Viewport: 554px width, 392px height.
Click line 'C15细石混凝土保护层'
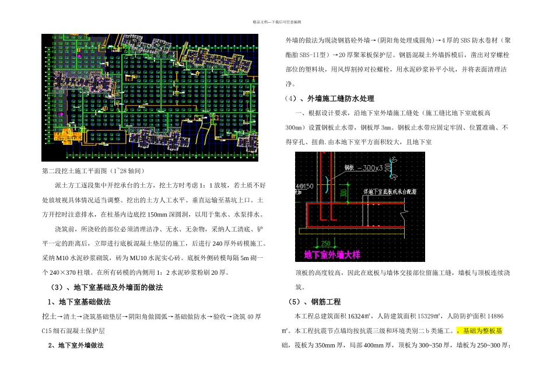coord(73,331)
